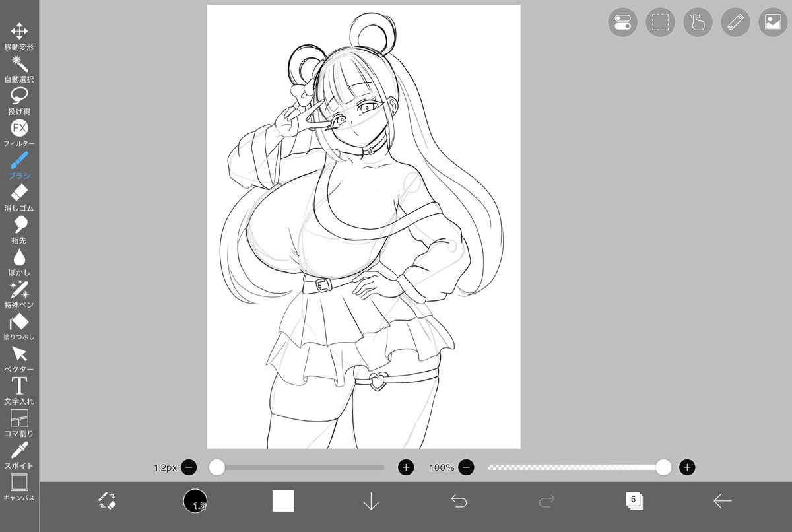The height and width of the screenshot is (532, 792).
Task: Select the ぼかし blur tool
Action: 19,263
